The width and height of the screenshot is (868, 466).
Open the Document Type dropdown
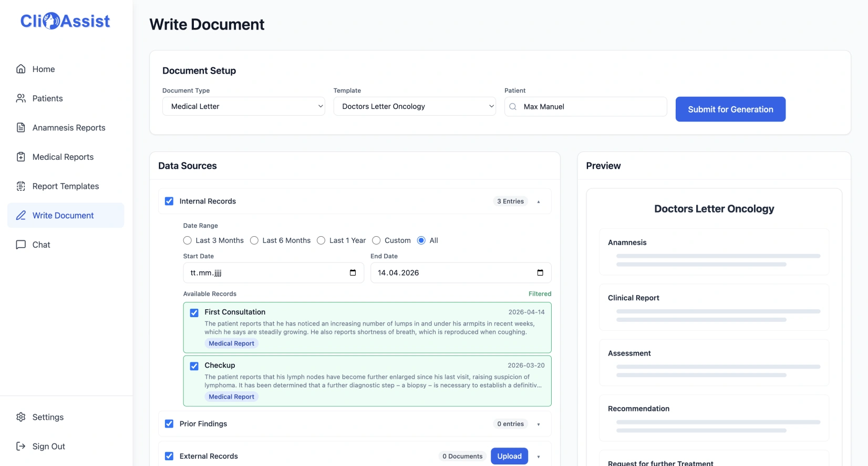click(x=243, y=106)
